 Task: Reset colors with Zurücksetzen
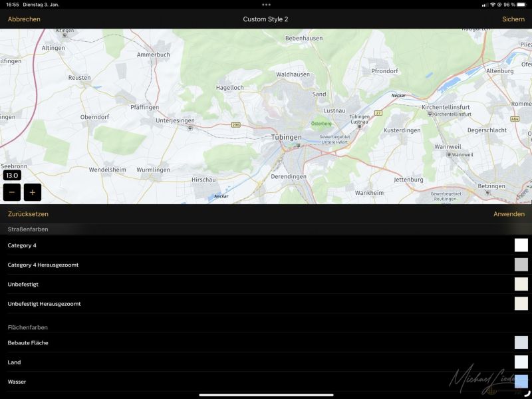(x=28, y=214)
